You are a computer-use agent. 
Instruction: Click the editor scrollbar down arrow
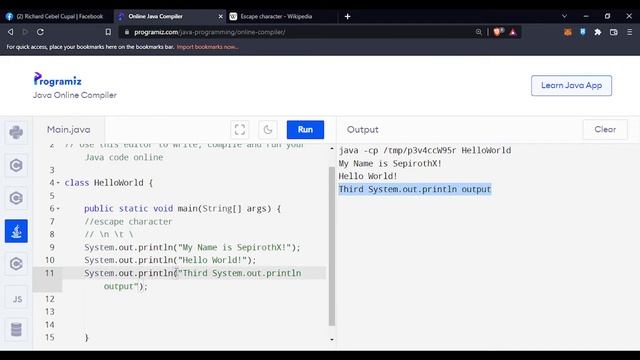point(332,339)
